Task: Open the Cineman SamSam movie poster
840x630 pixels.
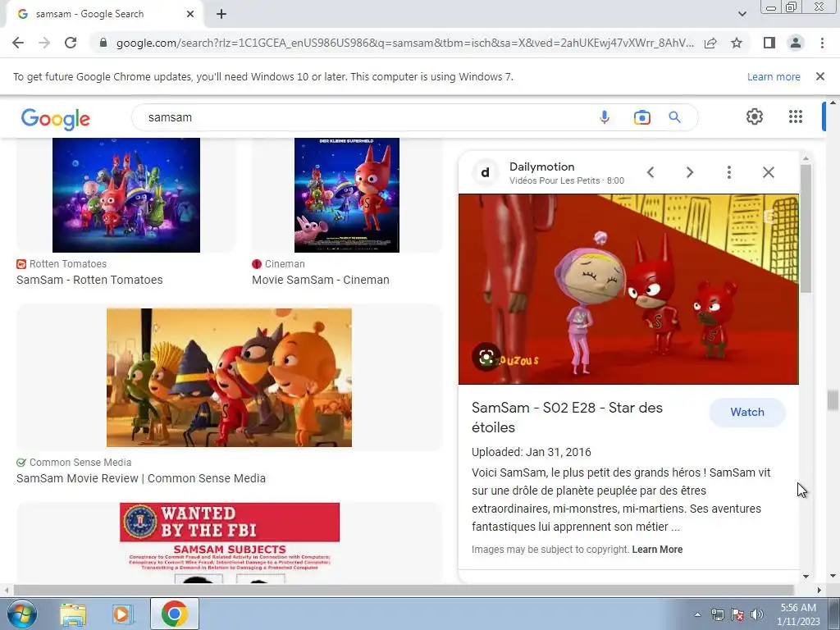Action: point(347,195)
